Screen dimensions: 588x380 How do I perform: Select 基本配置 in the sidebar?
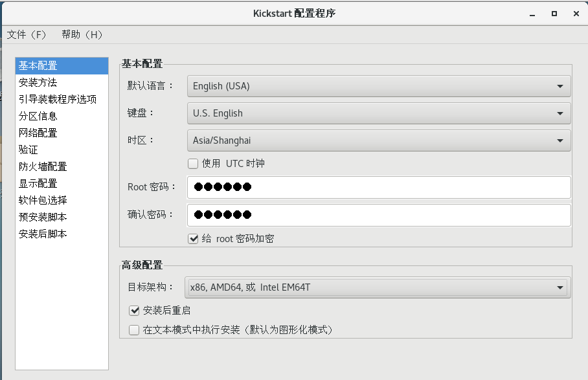point(62,65)
